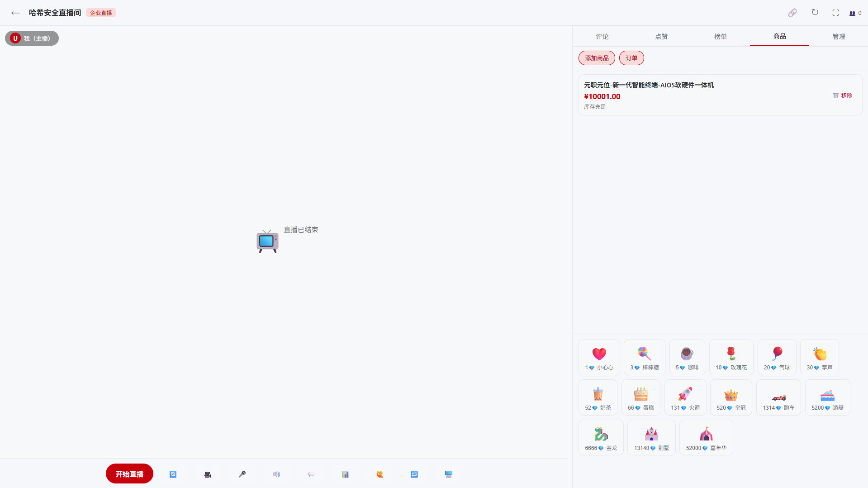Viewport: 868px width, 488px height.
Task: Send the 火箭 rocket gift
Action: [685, 397]
